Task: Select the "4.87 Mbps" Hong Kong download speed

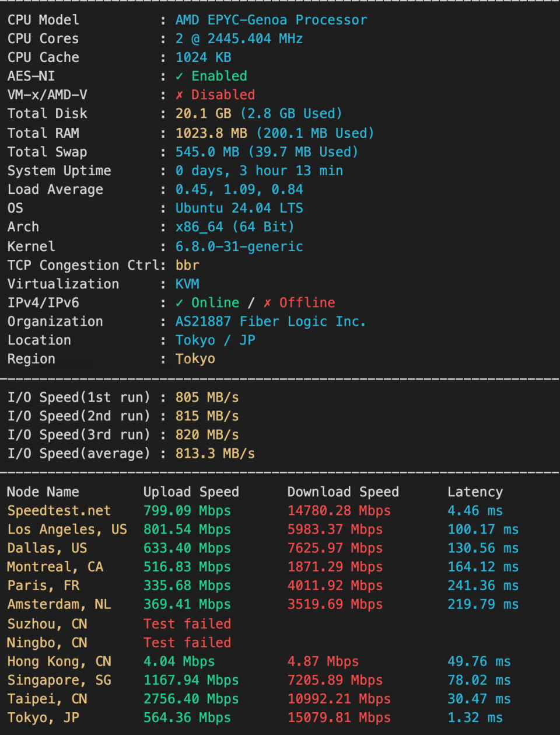Action: [323, 661]
